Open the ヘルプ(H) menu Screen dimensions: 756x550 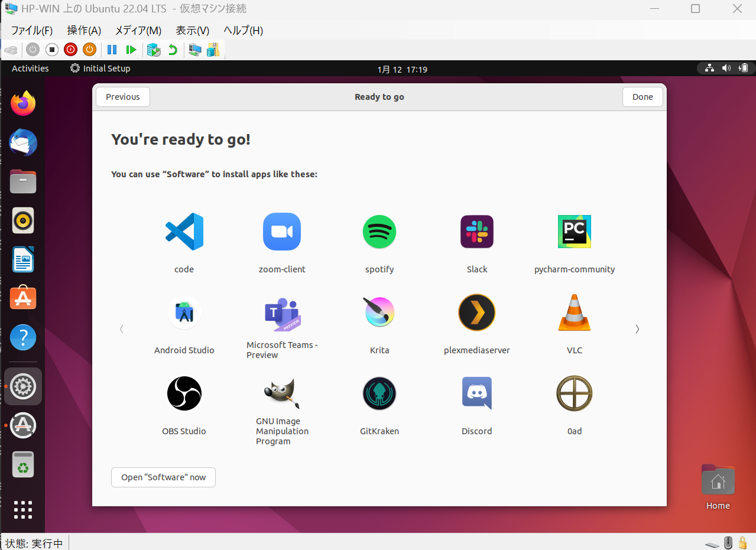pos(244,30)
